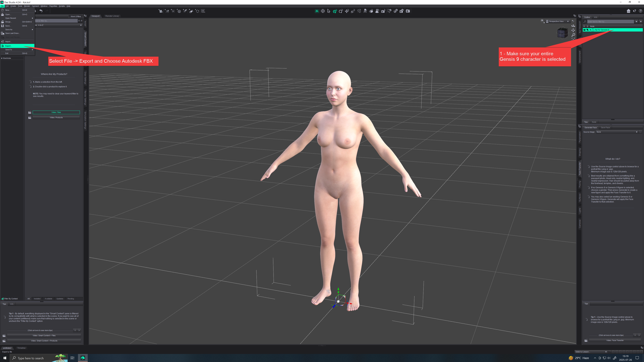
Task: Click the viewport Pan camera control
Action: click(573, 30)
